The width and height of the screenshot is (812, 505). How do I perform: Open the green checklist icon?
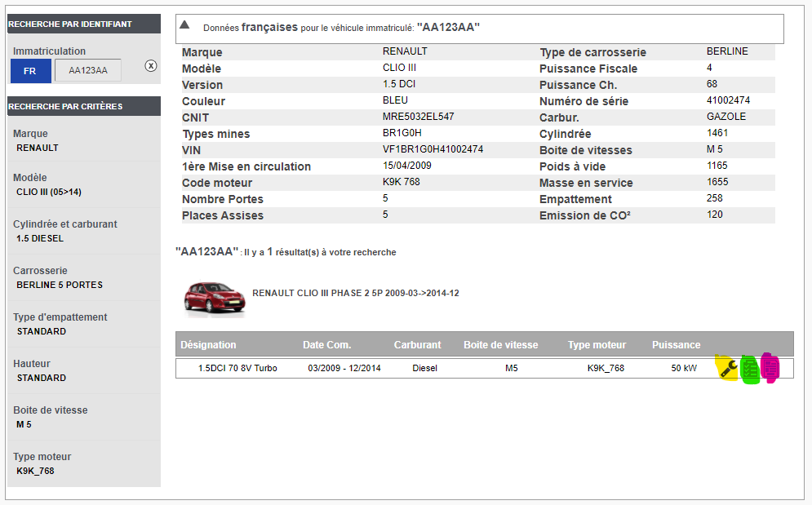[x=750, y=370]
